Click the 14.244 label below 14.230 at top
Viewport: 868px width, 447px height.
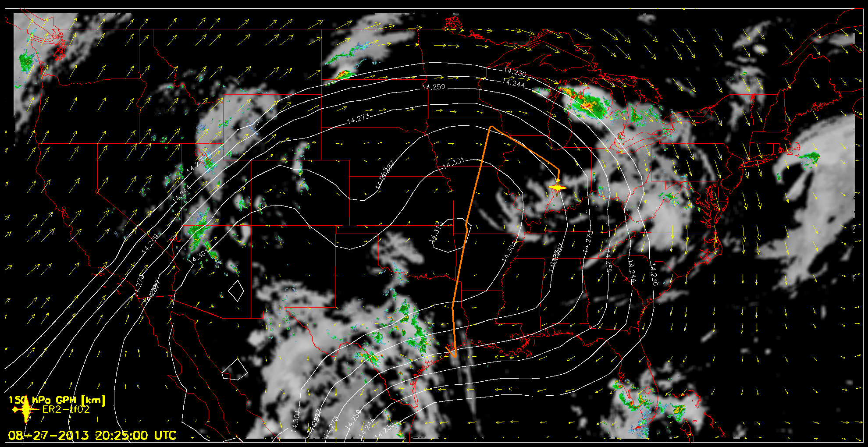pos(513,82)
